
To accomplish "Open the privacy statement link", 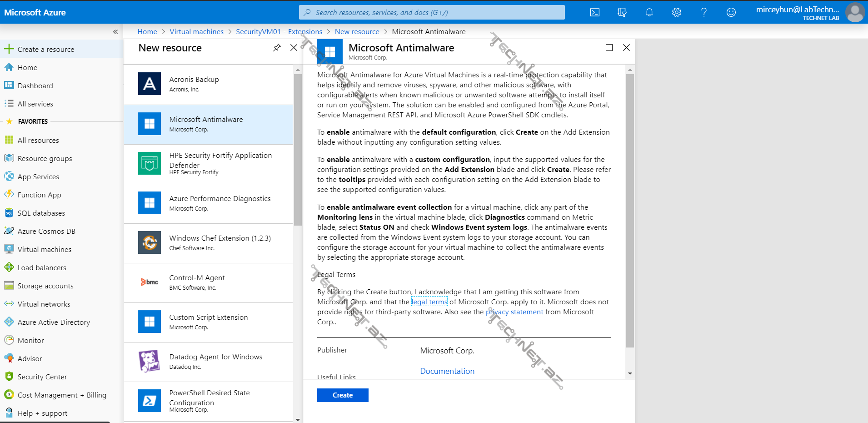I will click(x=514, y=312).
